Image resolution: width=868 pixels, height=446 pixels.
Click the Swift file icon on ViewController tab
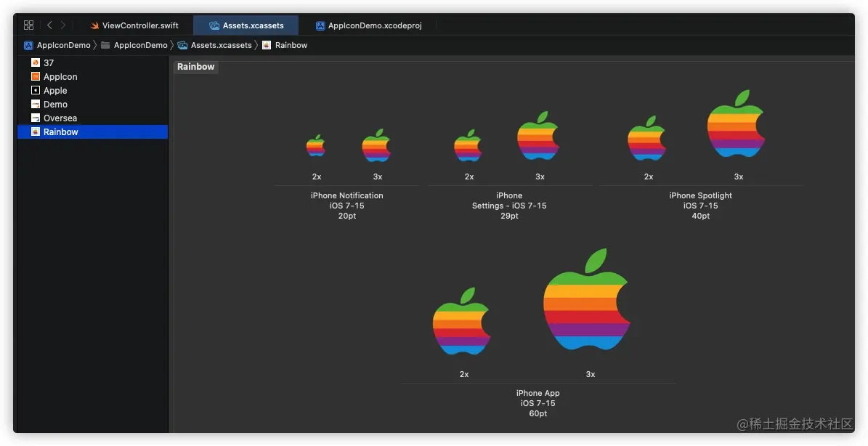click(94, 25)
